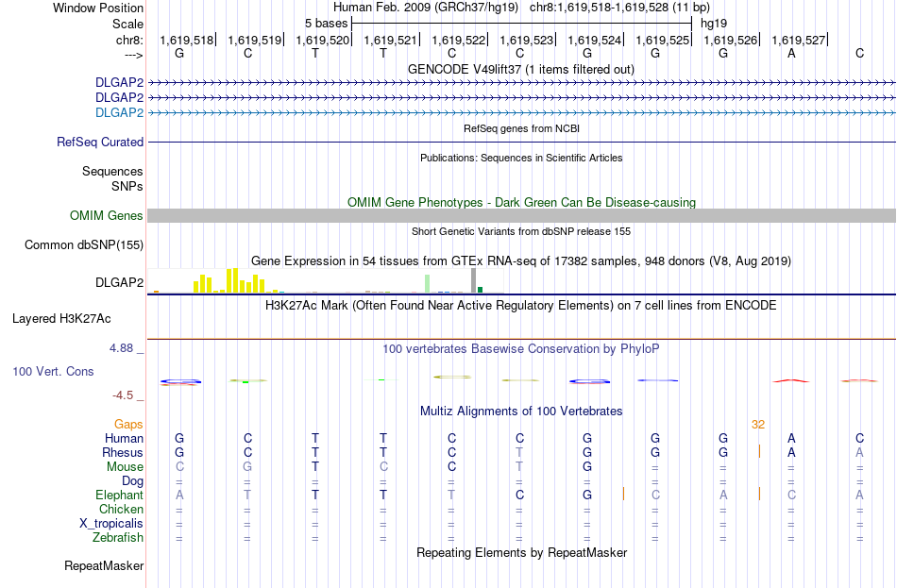
Task: Open the RefSeq Curated track label
Action: click(99, 142)
